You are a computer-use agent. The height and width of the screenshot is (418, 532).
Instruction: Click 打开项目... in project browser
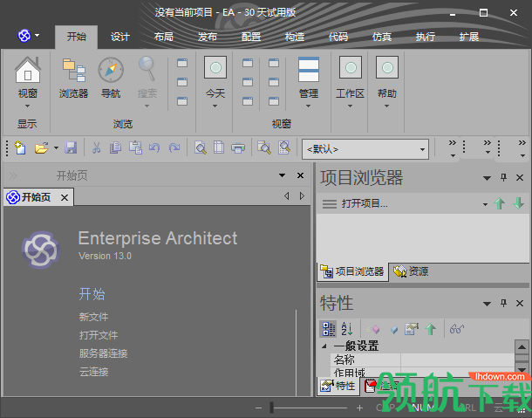(x=365, y=203)
